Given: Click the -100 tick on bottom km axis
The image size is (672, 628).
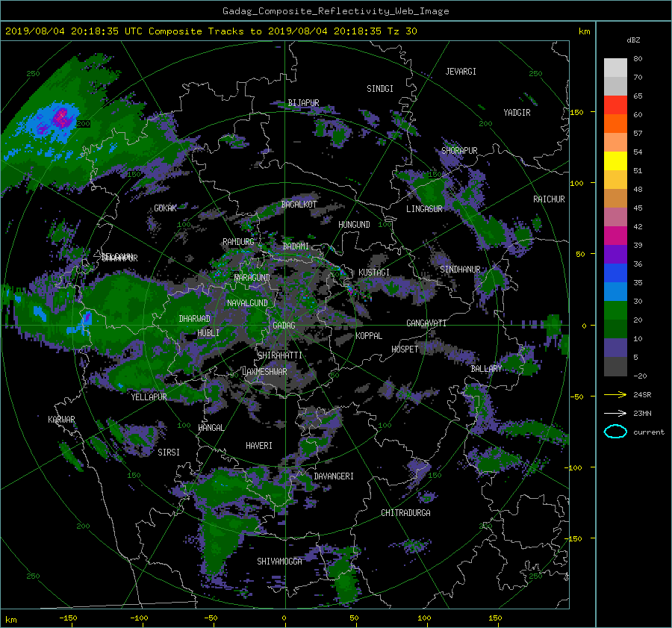Looking at the screenshot, I should click(x=140, y=618).
